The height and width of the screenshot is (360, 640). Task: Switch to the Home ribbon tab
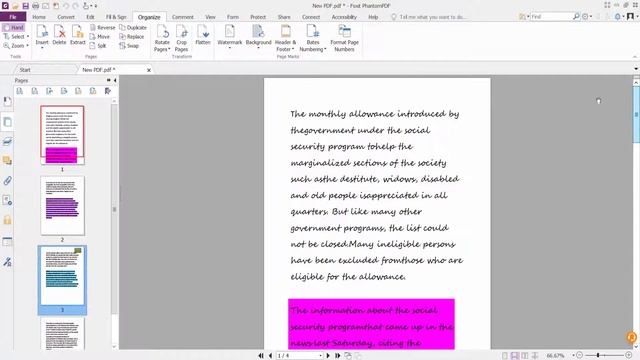(x=39, y=17)
